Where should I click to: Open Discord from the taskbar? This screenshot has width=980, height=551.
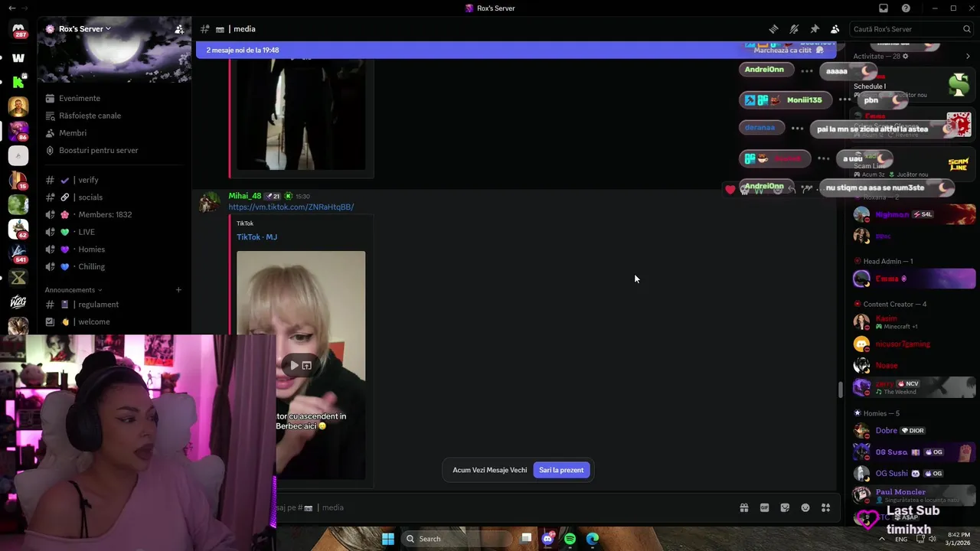click(x=548, y=539)
